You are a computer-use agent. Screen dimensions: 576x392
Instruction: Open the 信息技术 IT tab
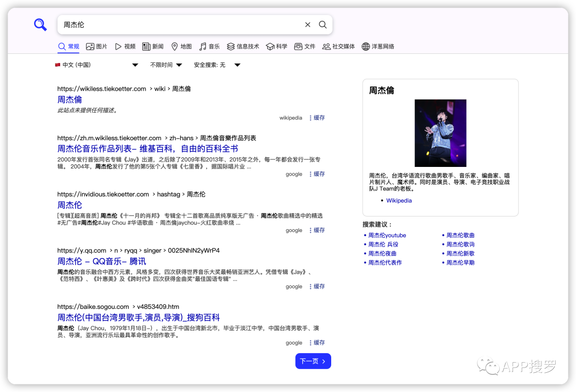point(243,46)
